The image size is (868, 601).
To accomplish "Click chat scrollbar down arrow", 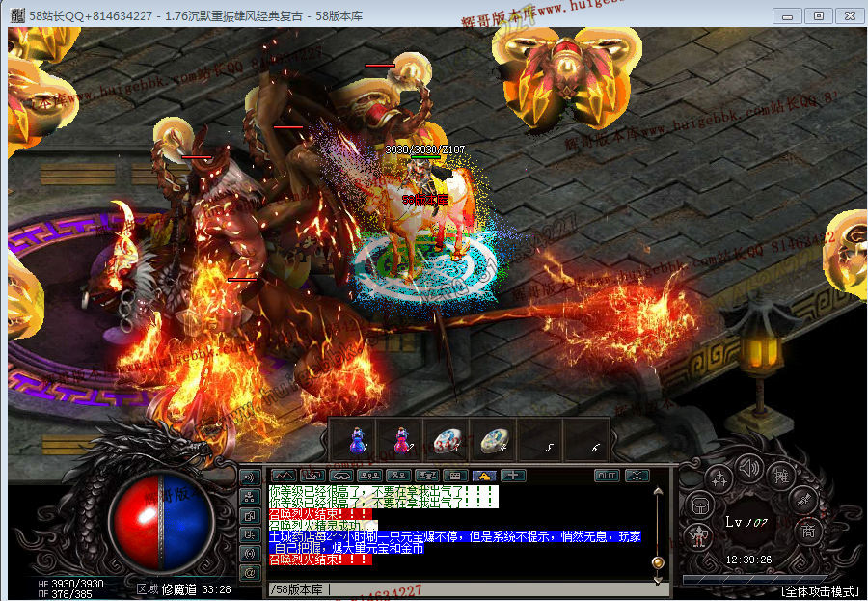I will pyautogui.click(x=658, y=580).
